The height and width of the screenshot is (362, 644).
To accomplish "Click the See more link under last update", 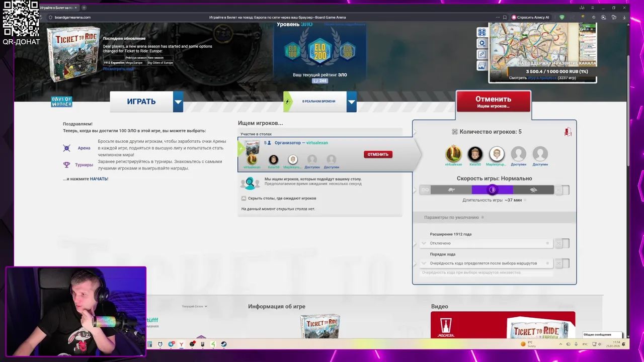I will point(118,69).
